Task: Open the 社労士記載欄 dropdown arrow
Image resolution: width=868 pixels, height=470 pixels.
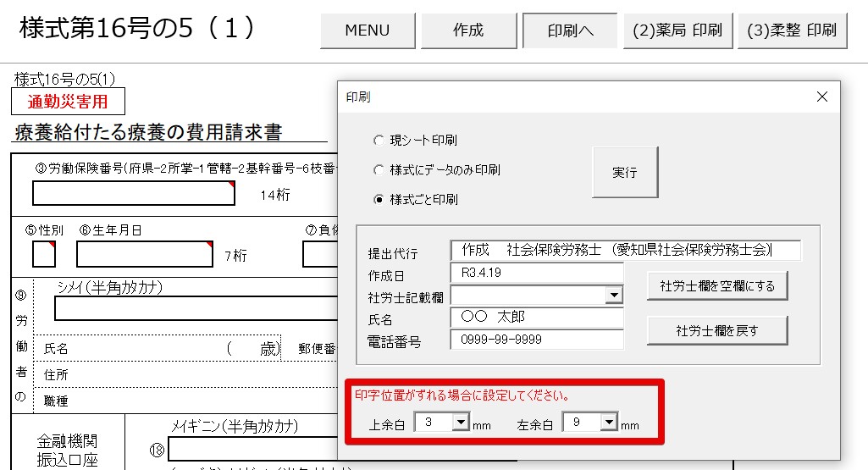Action: coord(613,295)
